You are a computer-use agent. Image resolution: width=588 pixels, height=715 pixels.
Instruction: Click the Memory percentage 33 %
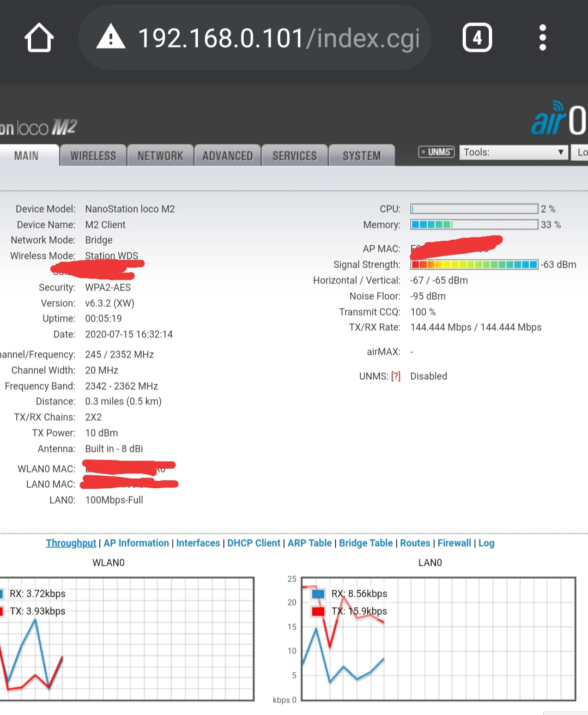(x=551, y=225)
